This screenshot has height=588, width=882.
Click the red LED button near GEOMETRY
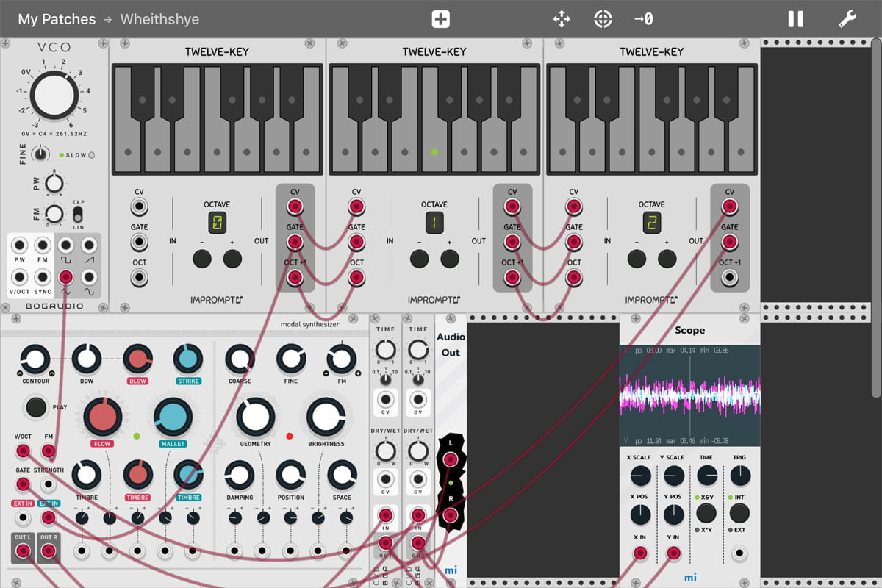point(290,436)
